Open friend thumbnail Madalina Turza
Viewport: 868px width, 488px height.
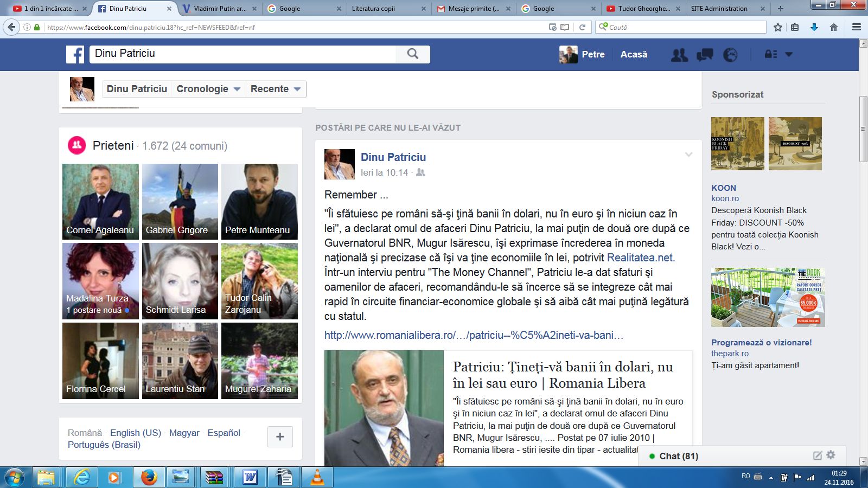click(x=100, y=281)
